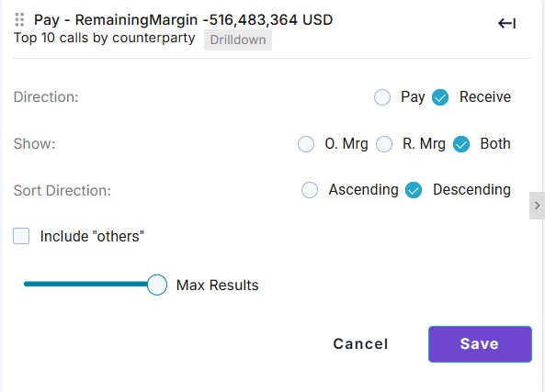Click the Max Results label
Screen dimensions: 545x392
pyautogui.click(x=218, y=286)
